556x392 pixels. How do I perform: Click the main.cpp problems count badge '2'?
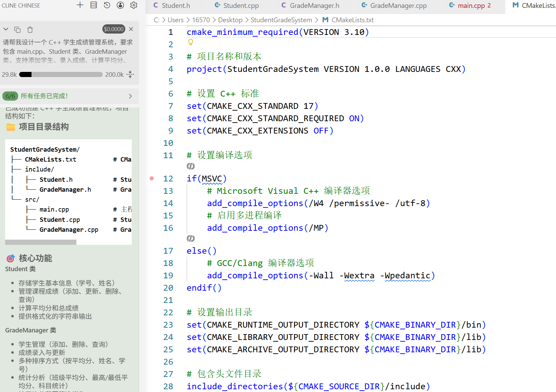489,5
